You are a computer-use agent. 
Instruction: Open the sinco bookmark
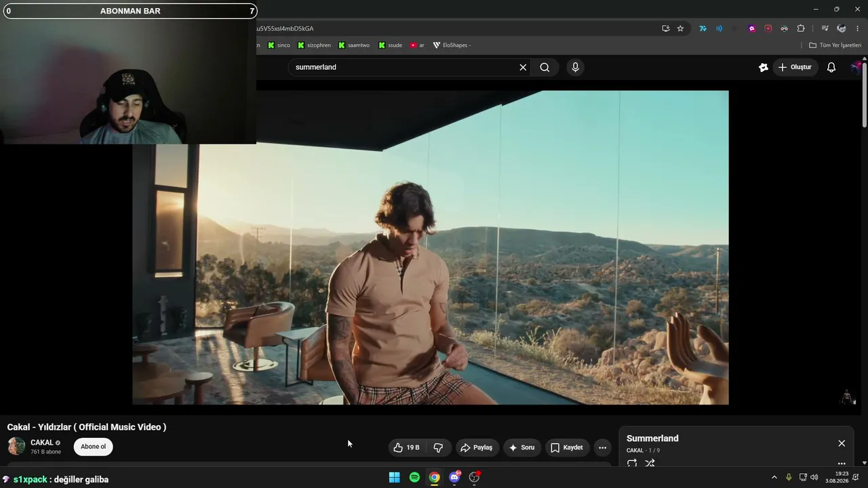pyautogui.click(x=279, y=45)
